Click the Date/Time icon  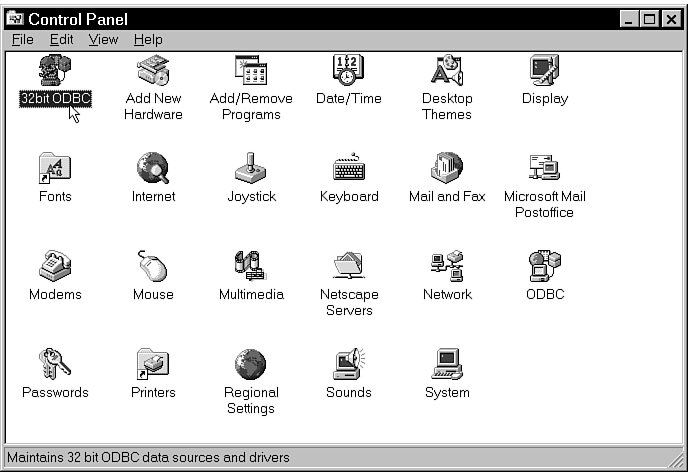tap(349, 71)
